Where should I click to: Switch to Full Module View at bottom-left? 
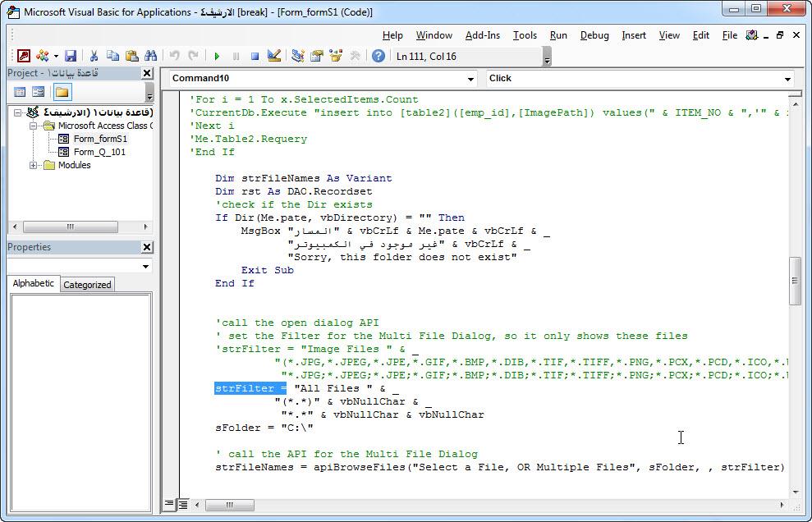click(182, 504)
